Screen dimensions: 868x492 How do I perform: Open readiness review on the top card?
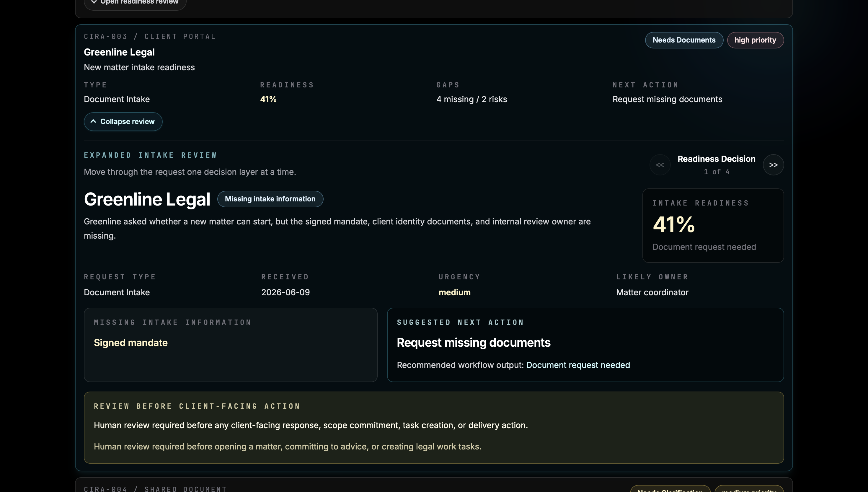[x=135, y=3]
